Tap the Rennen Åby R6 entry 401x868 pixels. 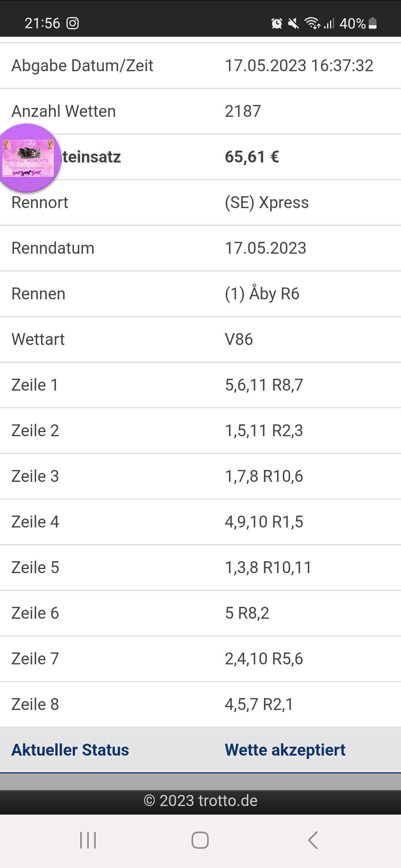click(x=262, y=293)
